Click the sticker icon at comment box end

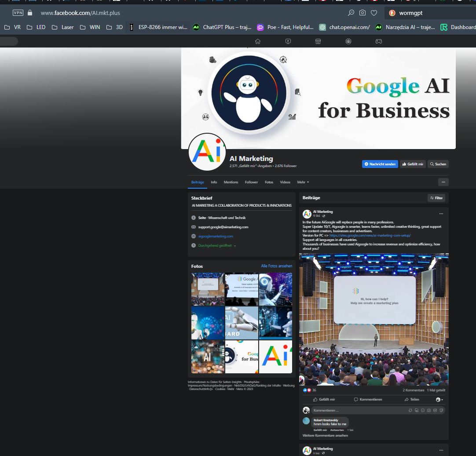(x=441, y=410)
